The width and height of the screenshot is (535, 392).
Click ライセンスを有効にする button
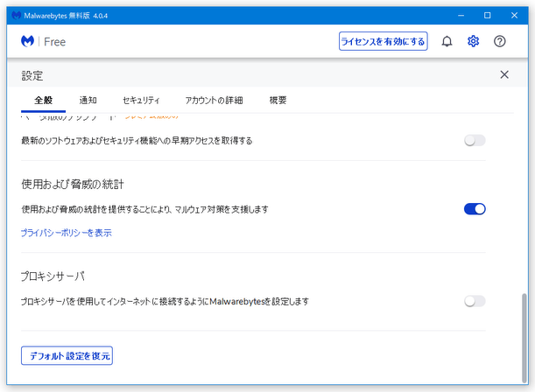pos(384,41)
